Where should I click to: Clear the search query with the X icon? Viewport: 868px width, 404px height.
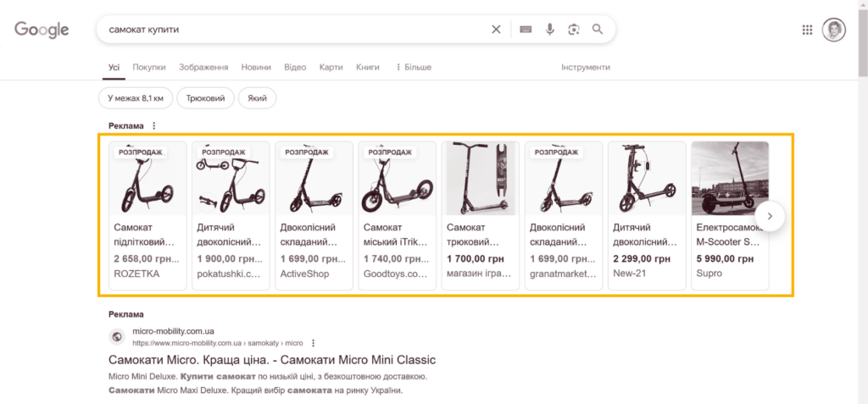pos(496,30)
